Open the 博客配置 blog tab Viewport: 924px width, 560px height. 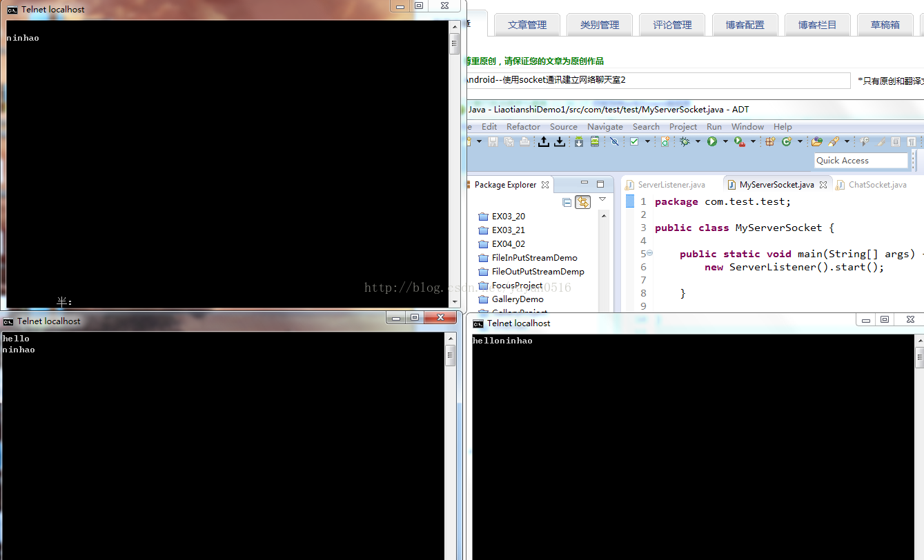pyautogui.click(x=745, y=25)
